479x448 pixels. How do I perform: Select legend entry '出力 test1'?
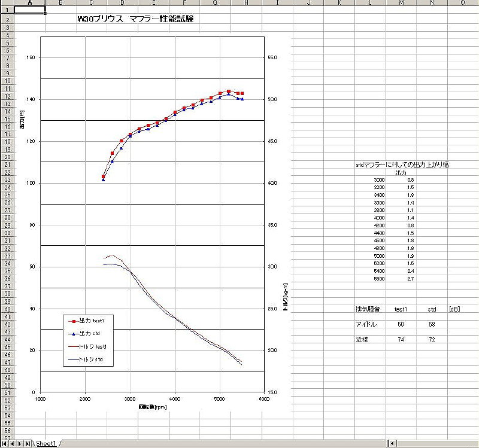pos(86,321)
